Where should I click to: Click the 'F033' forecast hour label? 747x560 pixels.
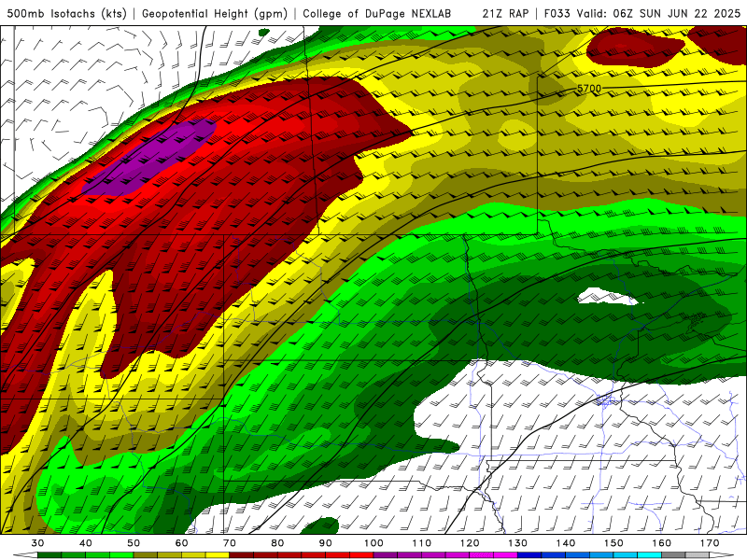[x=557, y=14]
